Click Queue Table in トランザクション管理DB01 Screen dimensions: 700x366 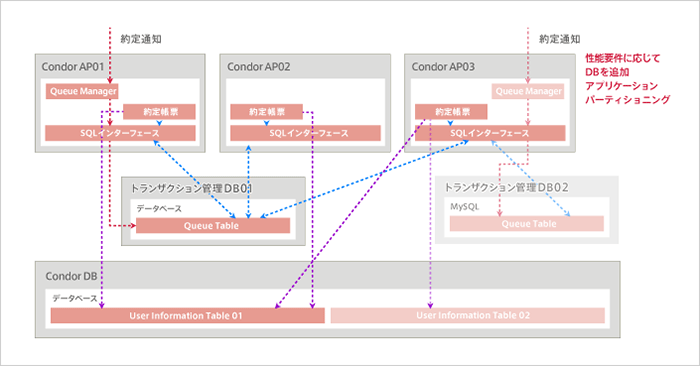[x=213, y=225]
